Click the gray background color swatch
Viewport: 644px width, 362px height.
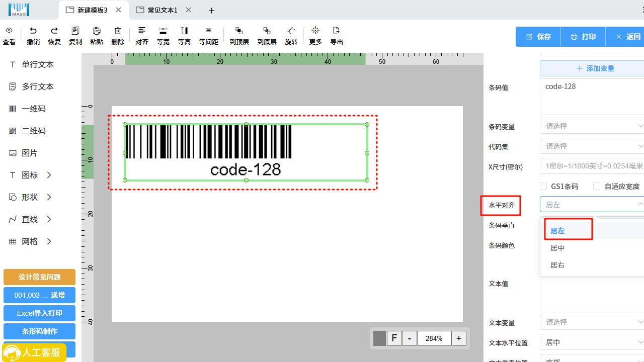click(x=379, y=338)
